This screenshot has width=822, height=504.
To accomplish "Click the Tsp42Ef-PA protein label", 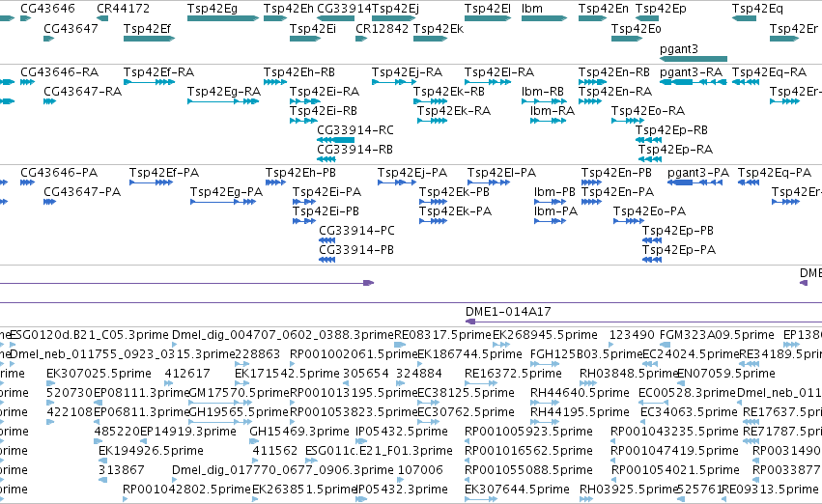I will (164, 173).
